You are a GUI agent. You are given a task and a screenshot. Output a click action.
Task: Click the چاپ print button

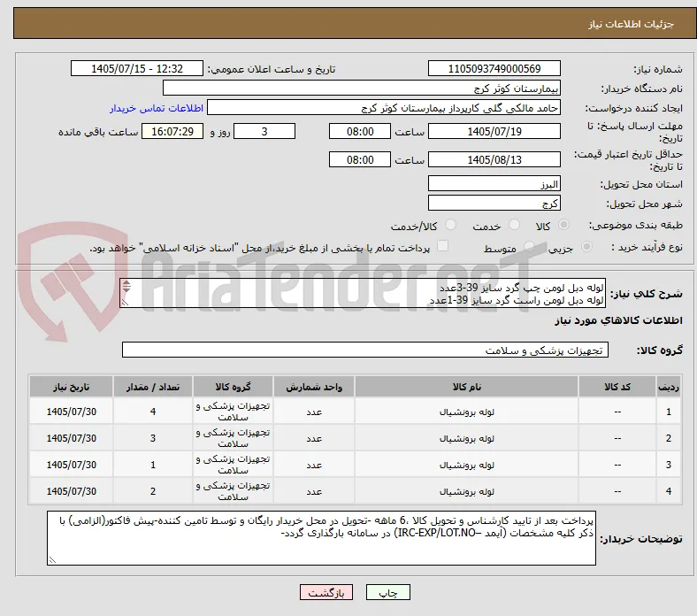[x=387, y=592]
